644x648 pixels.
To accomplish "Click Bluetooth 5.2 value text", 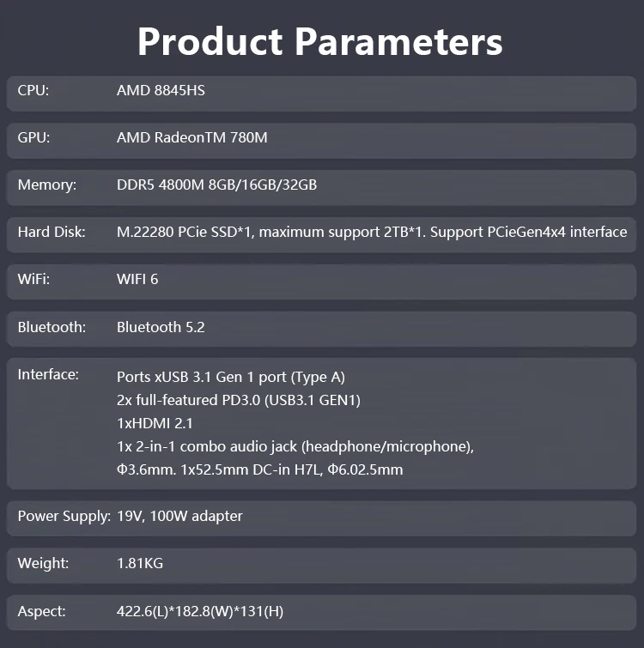I will click(161, 327).
